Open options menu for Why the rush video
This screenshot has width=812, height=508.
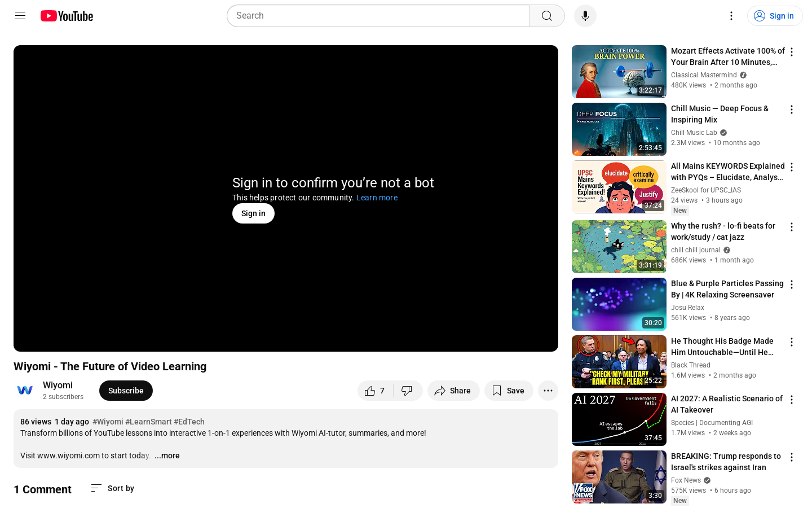[792, 227]
